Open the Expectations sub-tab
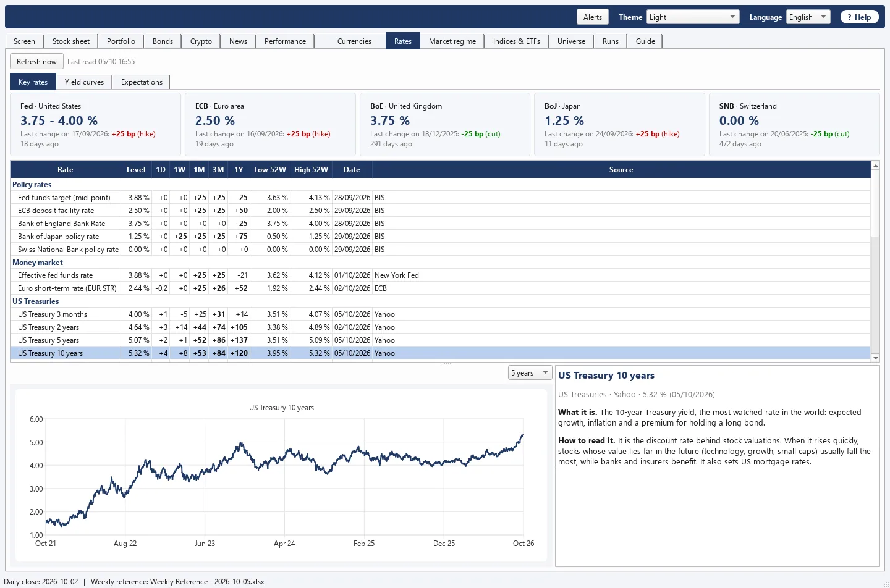 pyautogui.click(x=142, y=82)
